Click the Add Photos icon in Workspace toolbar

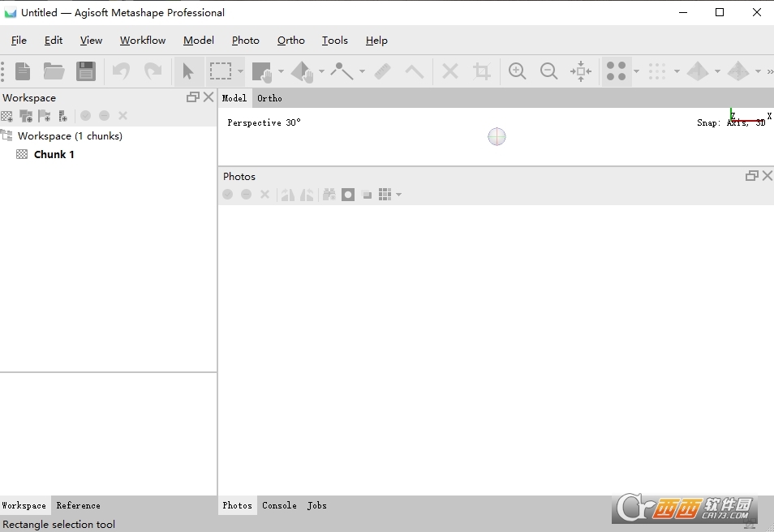point(26,116)
